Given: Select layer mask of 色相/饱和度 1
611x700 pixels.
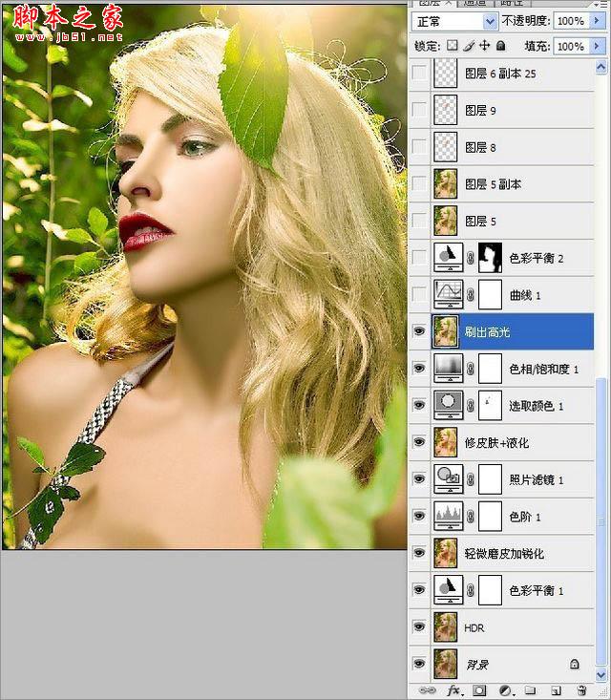Looking at the screenshot, I should [x=490, y=369].
